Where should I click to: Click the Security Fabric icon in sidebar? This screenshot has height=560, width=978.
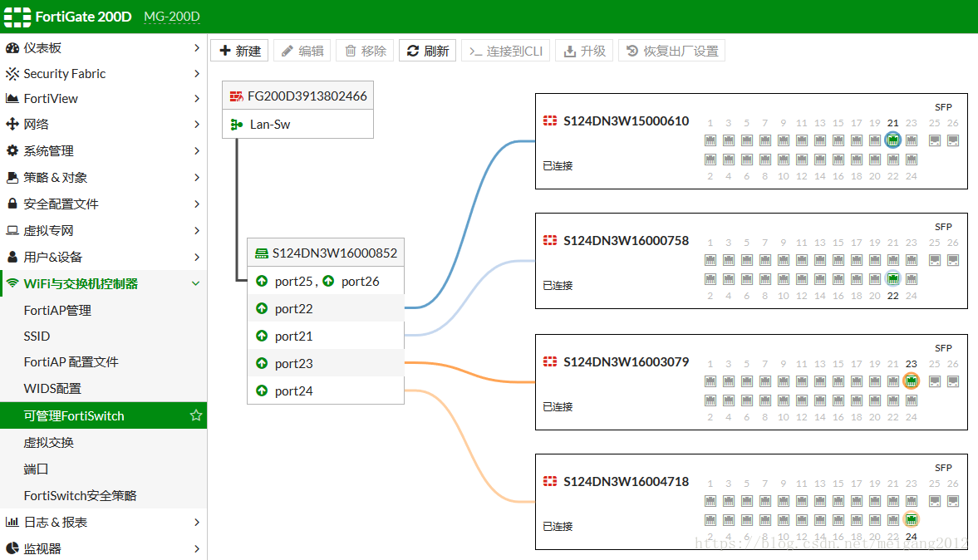pos(12,74)
